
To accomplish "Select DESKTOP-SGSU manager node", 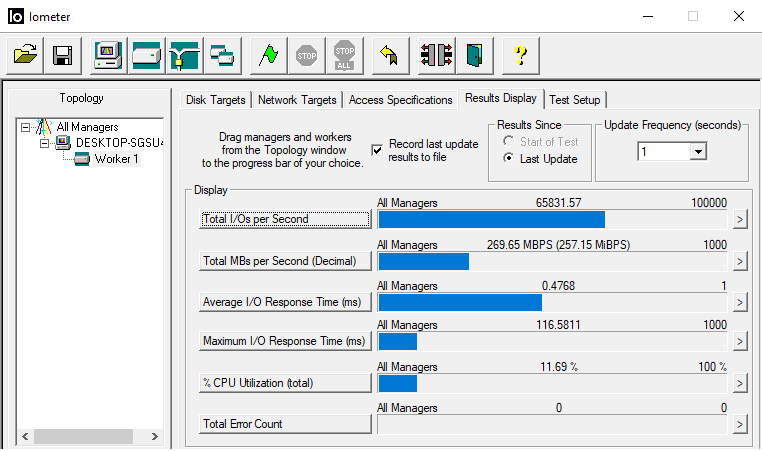I will 119,143.
